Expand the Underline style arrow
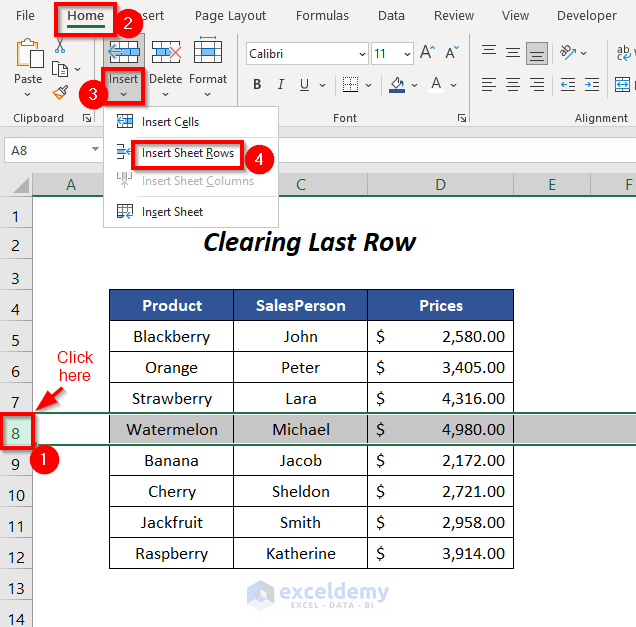This screenshot has height=627, width=636. point(322,85)
